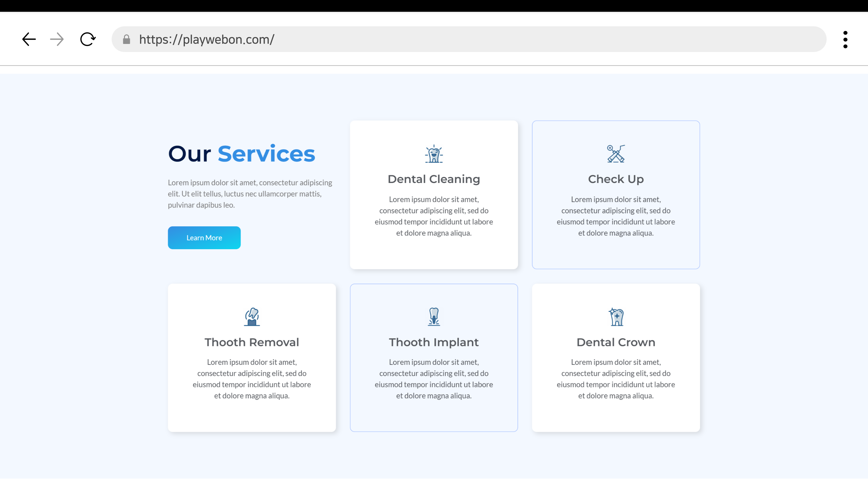
Task: Click the Dental Crown title
Action: tap(615, 342)
